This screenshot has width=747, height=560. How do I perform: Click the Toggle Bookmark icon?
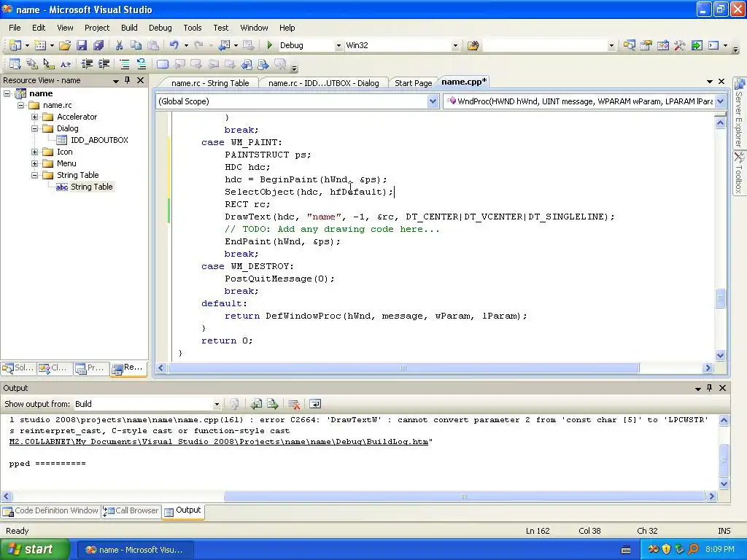(x=163, y=64)
